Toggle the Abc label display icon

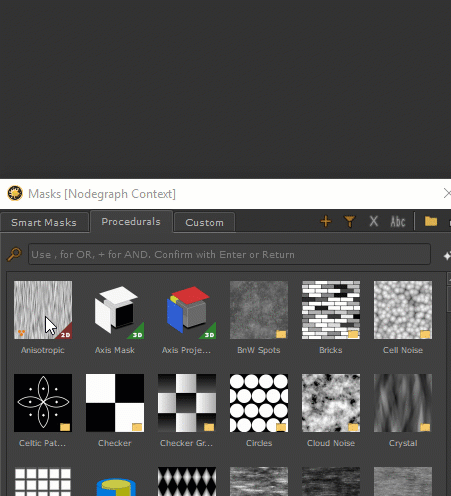(398, 222)
